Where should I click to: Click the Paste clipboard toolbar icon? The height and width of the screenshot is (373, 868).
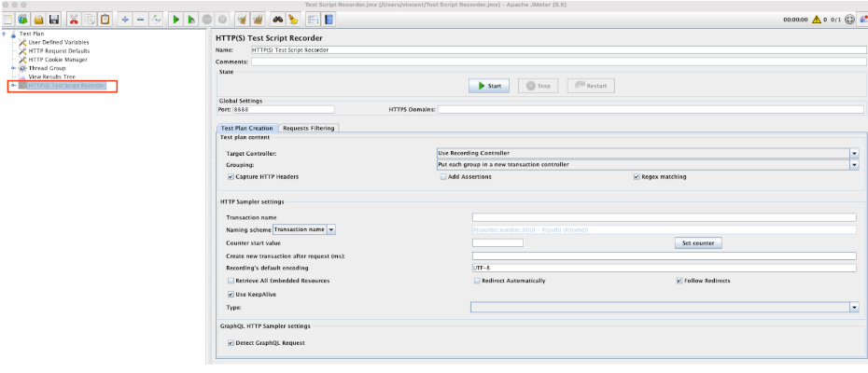tap(105, 19)
